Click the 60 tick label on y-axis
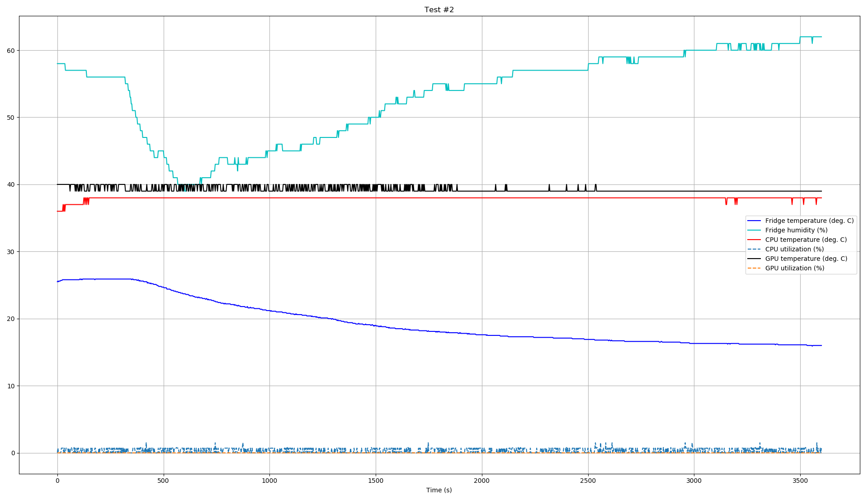This screenshot has height=500, width=868. point(10,51)
